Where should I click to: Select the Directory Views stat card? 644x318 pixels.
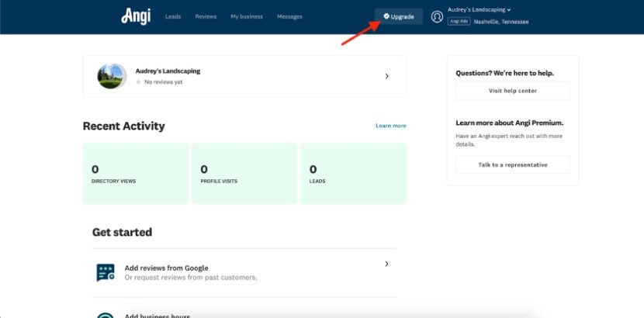(135, 173)
